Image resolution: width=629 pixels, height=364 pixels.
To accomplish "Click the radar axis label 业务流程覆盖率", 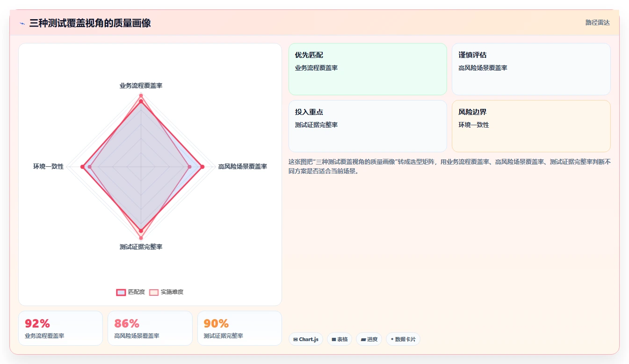I will (141, 86).
